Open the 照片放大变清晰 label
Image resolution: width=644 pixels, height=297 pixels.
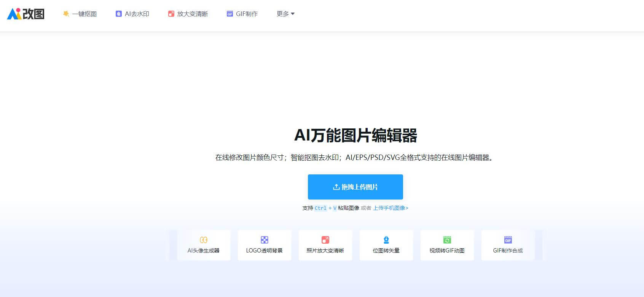[325, 251]
